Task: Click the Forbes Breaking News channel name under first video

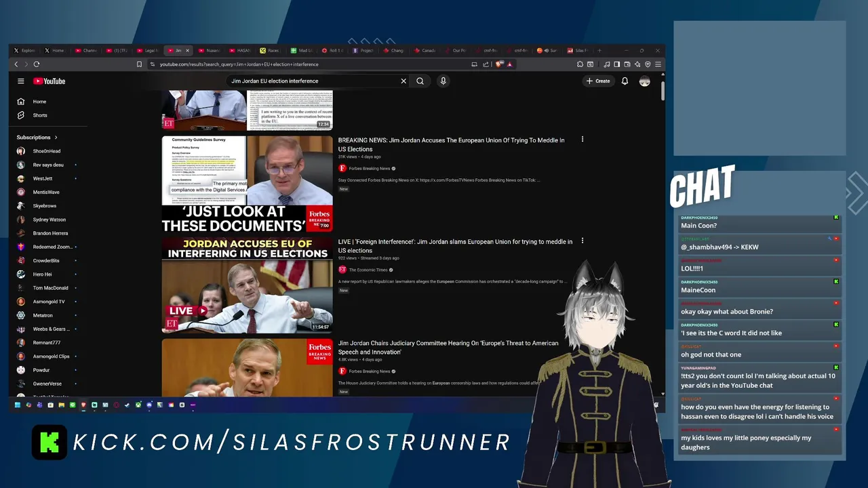Action: click(370, 168)
